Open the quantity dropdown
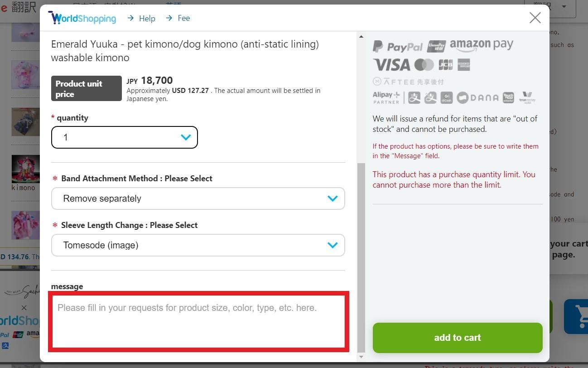 [x=125, y=137]
